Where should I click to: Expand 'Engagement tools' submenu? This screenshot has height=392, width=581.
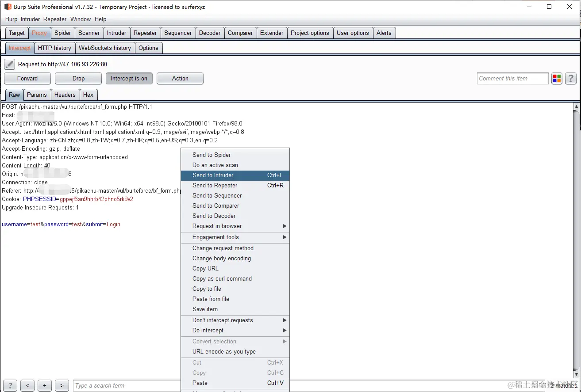tap(235, 237)
